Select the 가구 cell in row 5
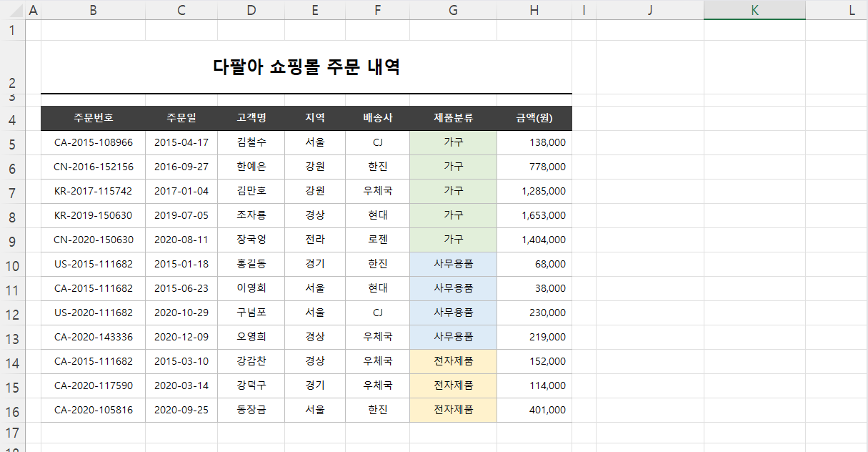 pos(452,142)
